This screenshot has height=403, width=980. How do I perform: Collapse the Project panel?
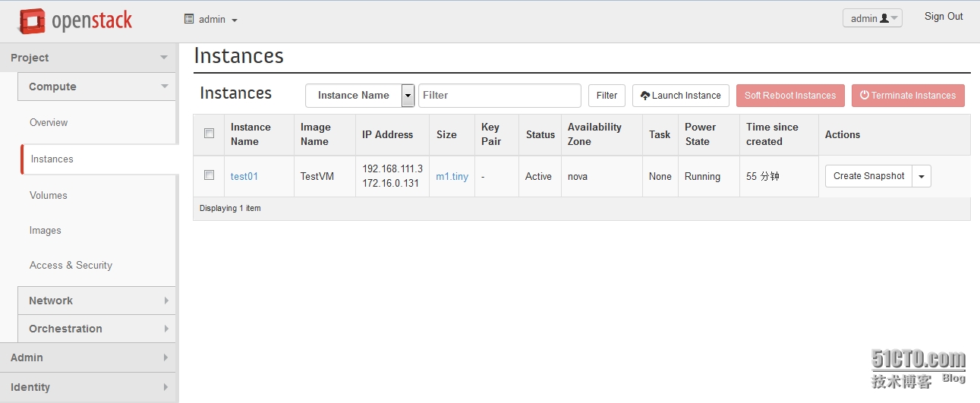click(89, 58)
